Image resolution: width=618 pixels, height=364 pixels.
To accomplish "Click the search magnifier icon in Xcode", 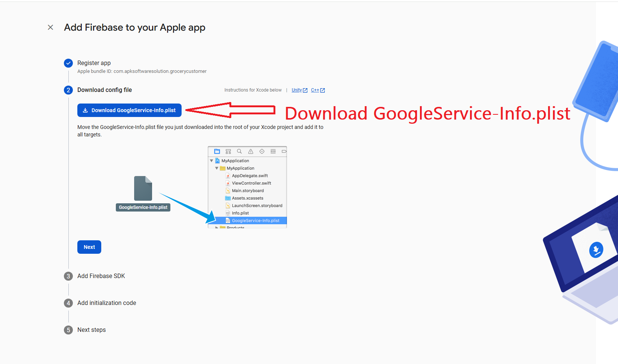I will (240, 151).
